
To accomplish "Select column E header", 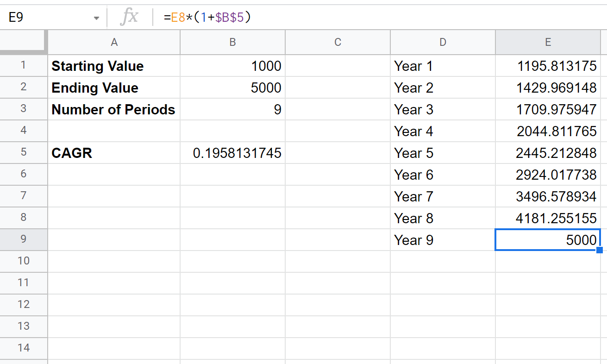I will coord(548,42).
